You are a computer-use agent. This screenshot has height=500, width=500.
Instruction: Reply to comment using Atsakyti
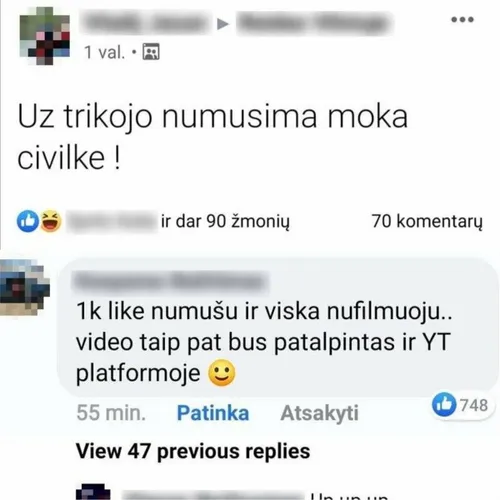click(x=319, y=413)
